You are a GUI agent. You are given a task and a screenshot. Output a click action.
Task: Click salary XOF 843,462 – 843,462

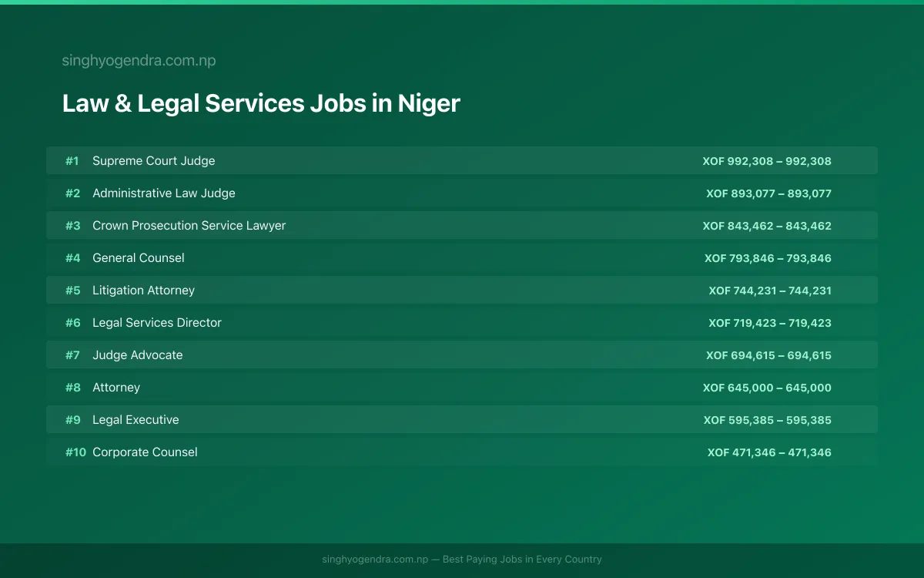point(767,226)
